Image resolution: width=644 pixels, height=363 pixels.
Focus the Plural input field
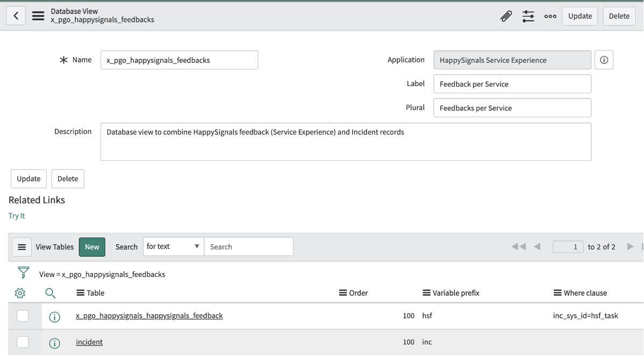point(512,108)
